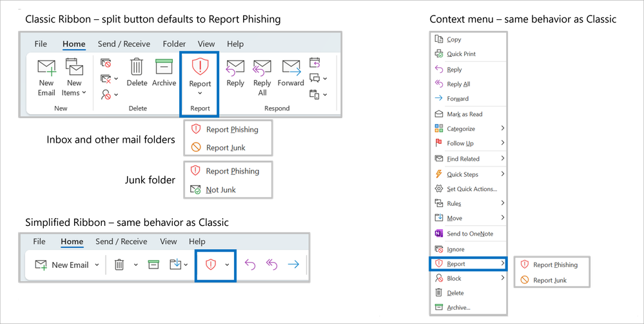Click Reply in the Classic Ribbon
Screen dimensions: 644x324
235,73
